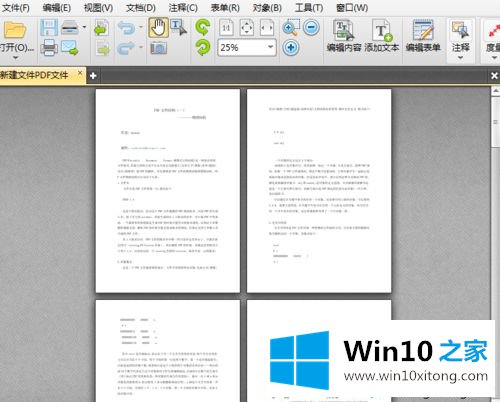Click the 添加文本 tool
Image resolution: width=500 pixels, height=402 pixels.
382,36
